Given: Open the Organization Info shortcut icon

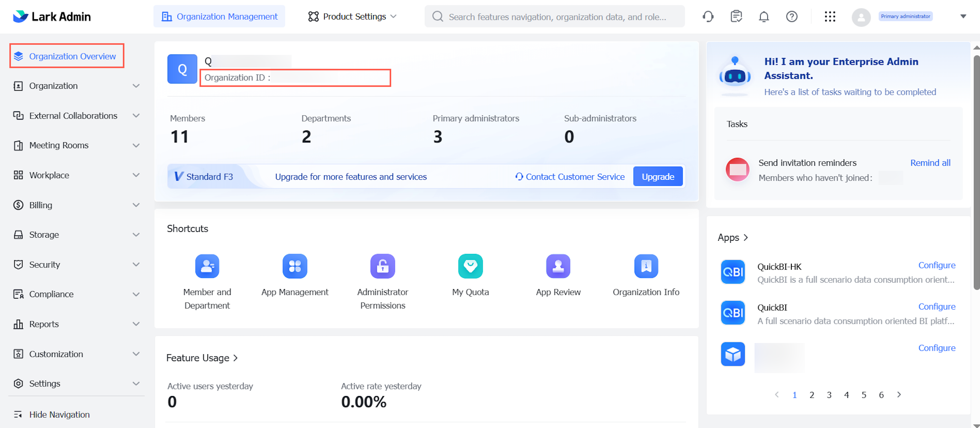Looking at the screenshot, I should [x=646, y=266].
